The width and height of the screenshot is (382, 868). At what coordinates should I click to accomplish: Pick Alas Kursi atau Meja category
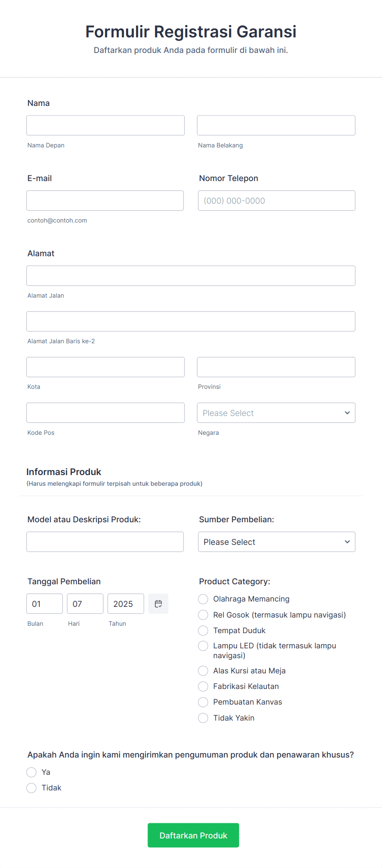pos(203,671)
